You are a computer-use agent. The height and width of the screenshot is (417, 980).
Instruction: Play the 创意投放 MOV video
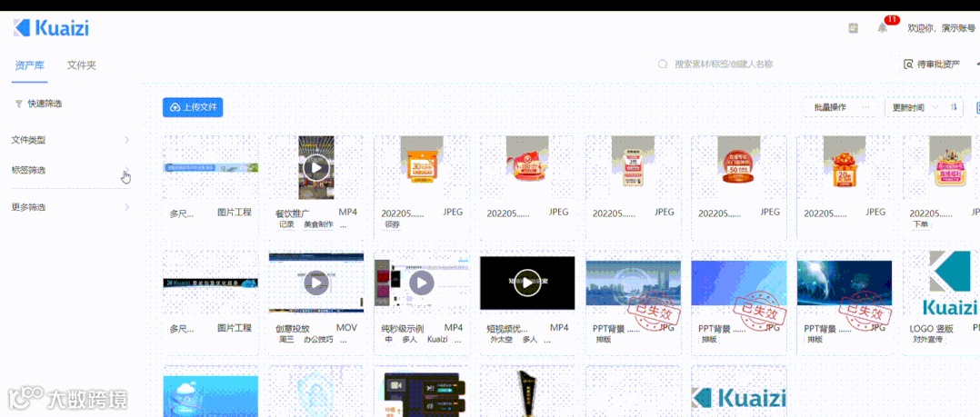(316, 283)
